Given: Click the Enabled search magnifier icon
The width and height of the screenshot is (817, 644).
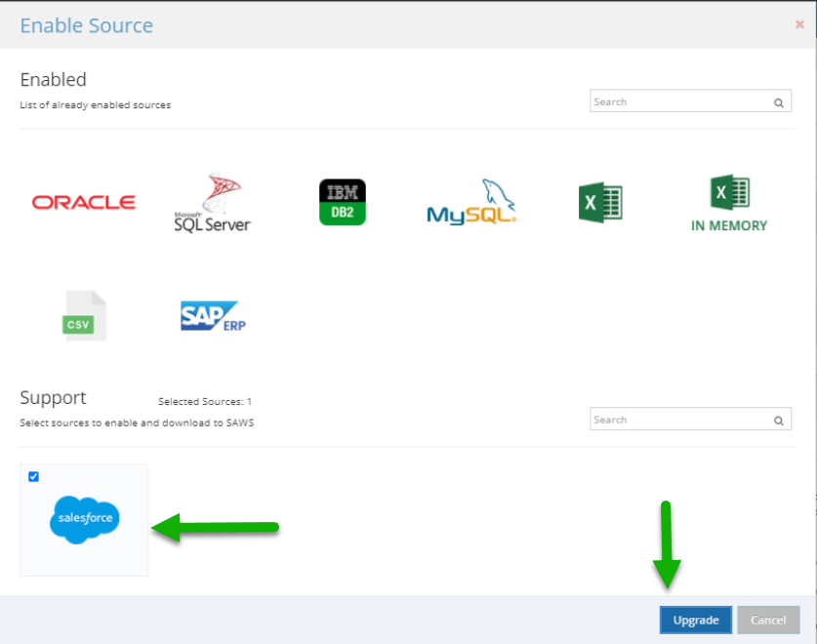Looking at the screenshot, I should click(x=778, y=102).
